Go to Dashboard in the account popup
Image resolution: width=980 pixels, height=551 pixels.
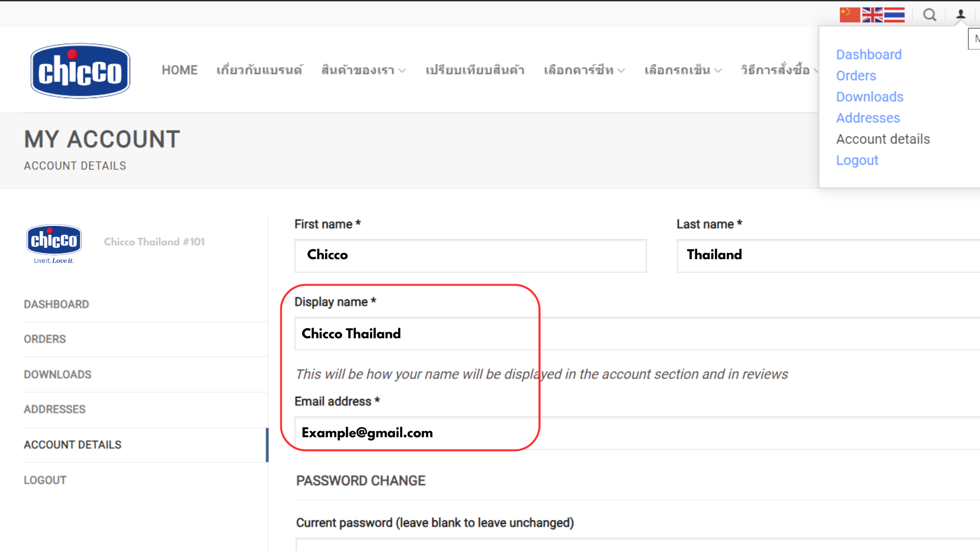pos(869,55)
